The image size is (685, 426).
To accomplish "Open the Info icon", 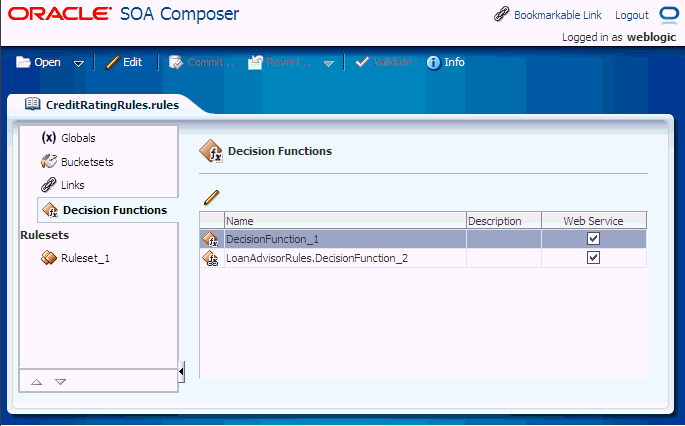I will [433, 62].
